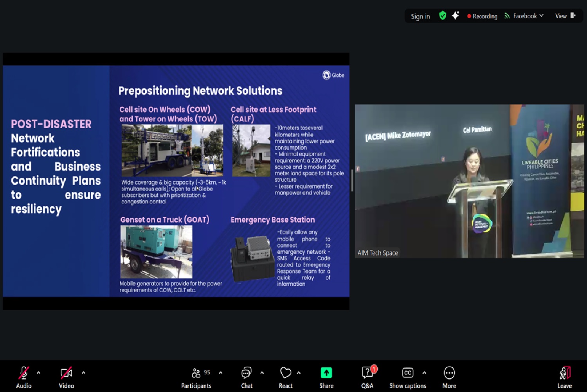
Task: Click the React heart icon
Action: [x=286, y=374]
